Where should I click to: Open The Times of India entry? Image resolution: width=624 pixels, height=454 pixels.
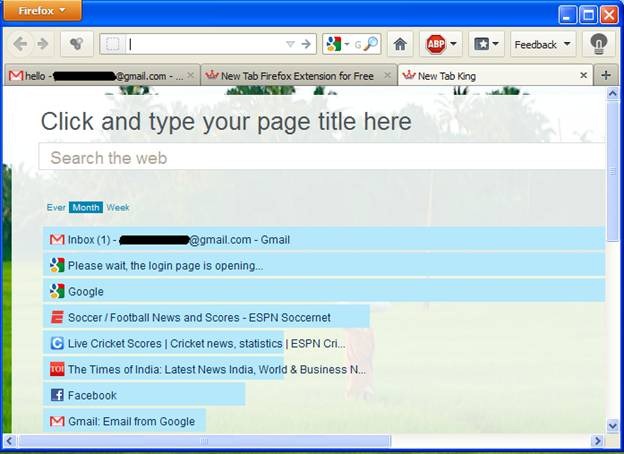coord(205,369)
